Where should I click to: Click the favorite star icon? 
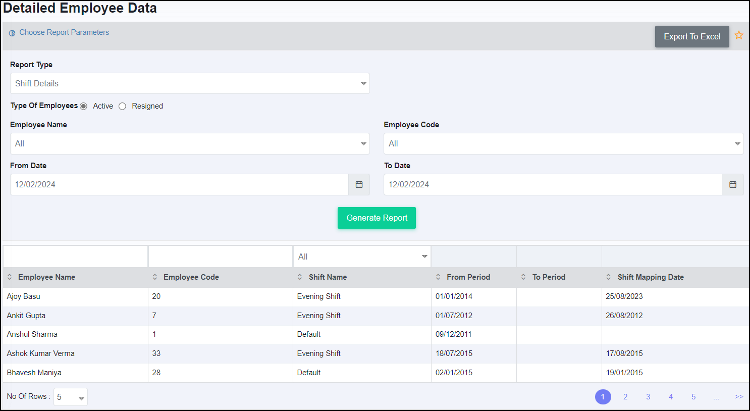[739, 36]
